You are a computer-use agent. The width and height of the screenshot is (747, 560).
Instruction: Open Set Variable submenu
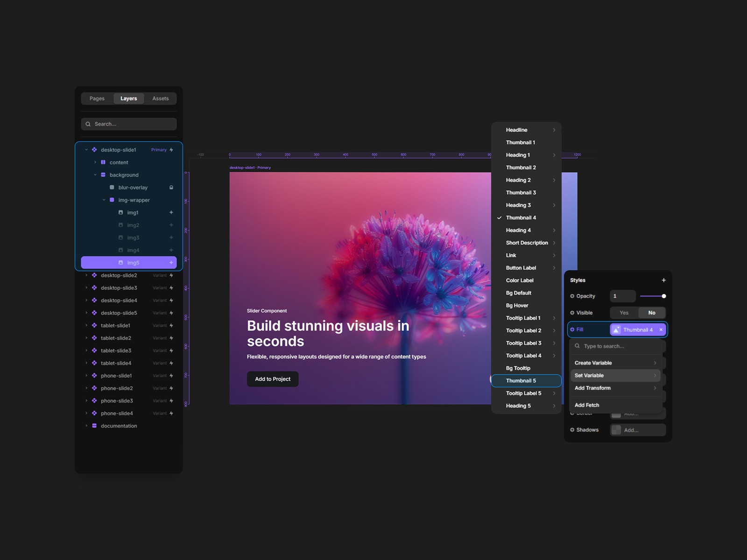tap(615, 376)
